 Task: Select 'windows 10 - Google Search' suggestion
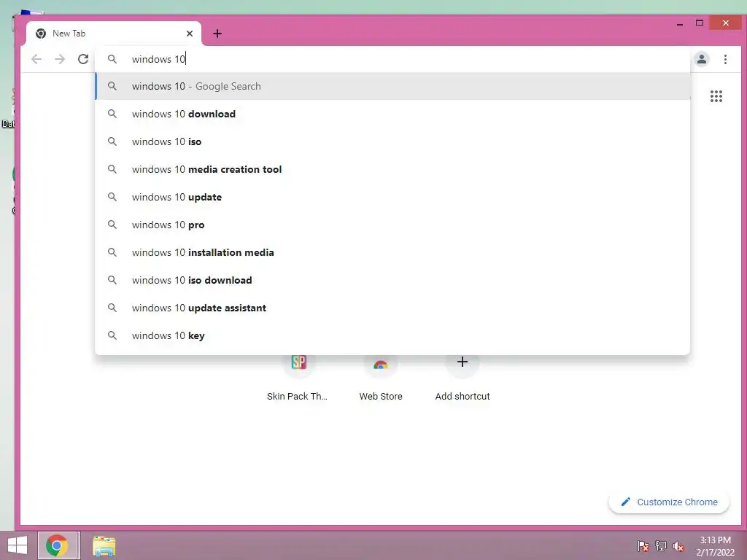[392, 86]
